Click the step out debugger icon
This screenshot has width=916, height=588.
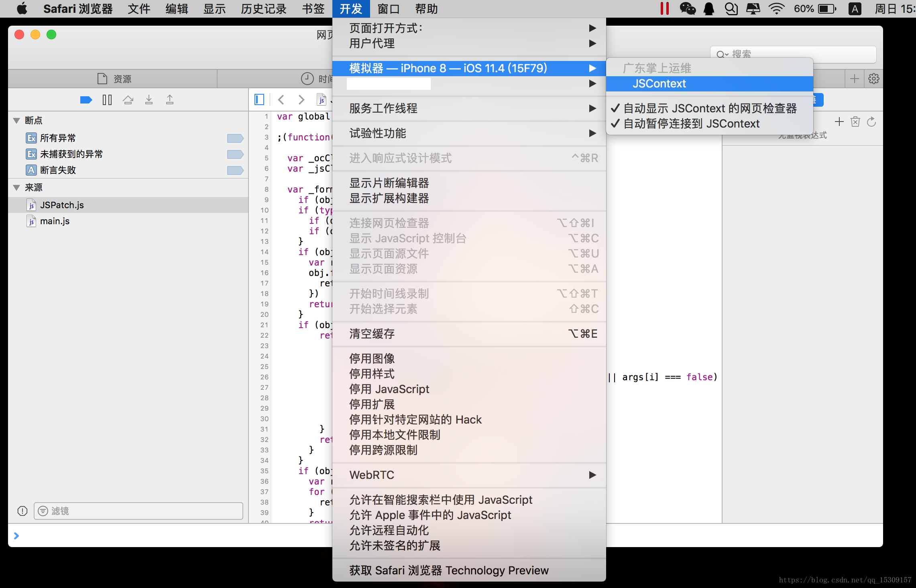click(170, 100)
